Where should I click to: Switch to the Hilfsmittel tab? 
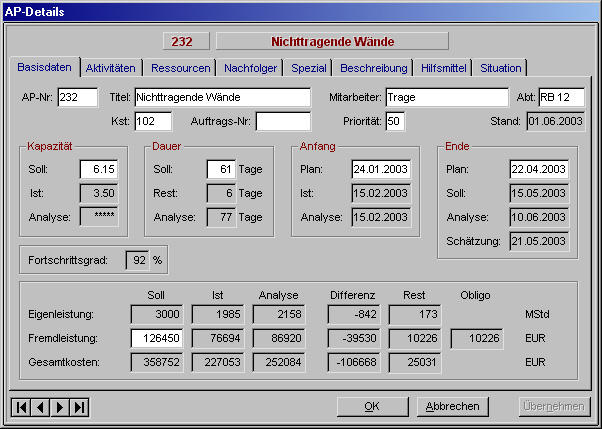click(x=444, y=68)
